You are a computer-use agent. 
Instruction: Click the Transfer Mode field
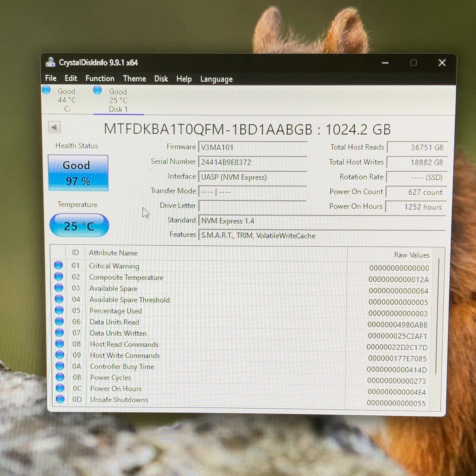253,191
